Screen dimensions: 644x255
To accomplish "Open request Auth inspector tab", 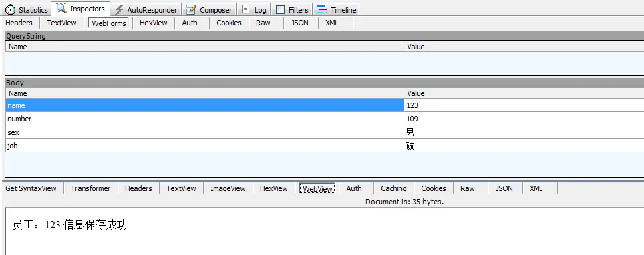I will 190,23.
